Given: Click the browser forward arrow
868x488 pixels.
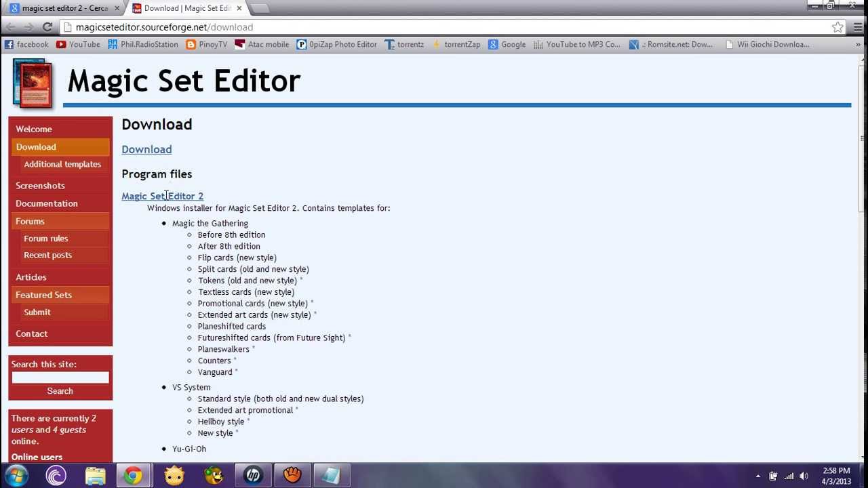Looking at the screenshot, I should tap(28, 27).
